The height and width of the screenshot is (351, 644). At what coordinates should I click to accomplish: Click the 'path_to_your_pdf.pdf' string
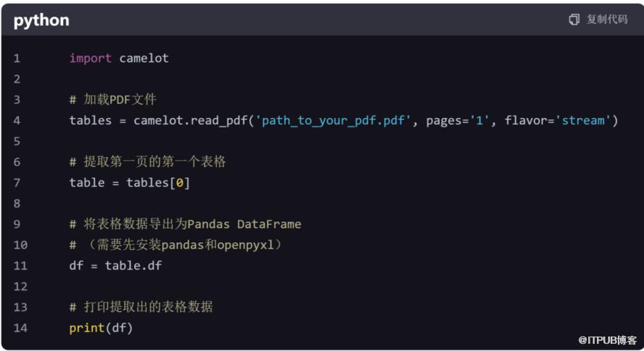[333, 120]
